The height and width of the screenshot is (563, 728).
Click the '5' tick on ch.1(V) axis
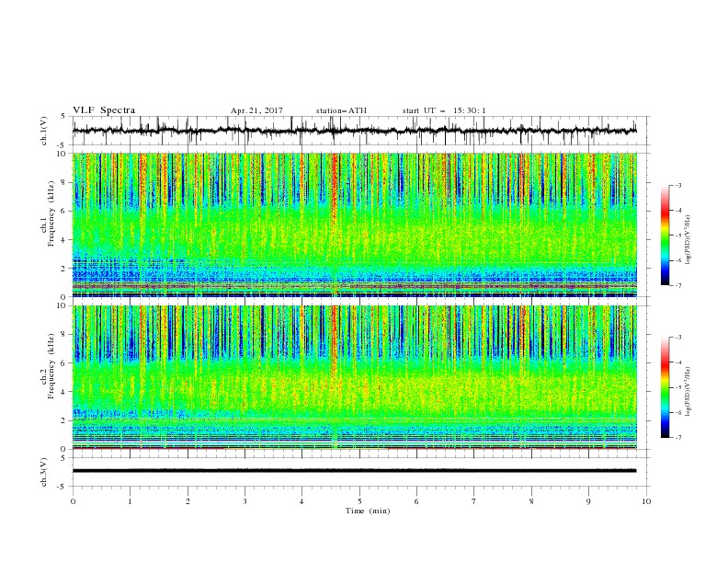coord(64,117)
